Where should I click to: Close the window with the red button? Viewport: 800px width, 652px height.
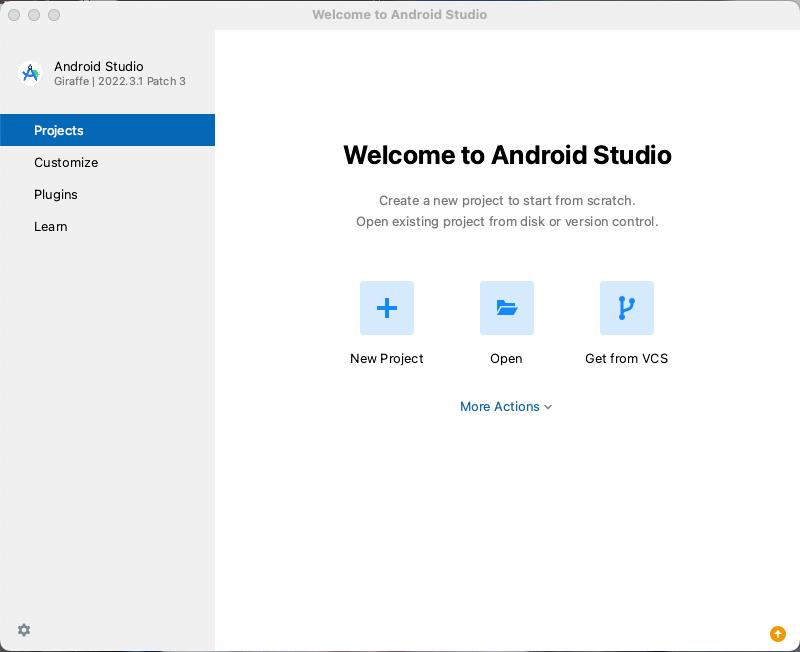pyautogui.click(x=14, y=15)
